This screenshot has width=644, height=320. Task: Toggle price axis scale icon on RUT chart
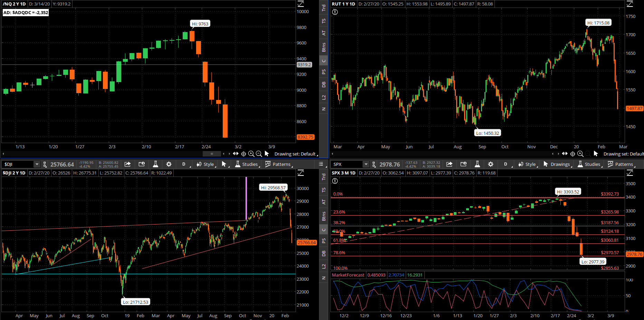coord(630,4)
